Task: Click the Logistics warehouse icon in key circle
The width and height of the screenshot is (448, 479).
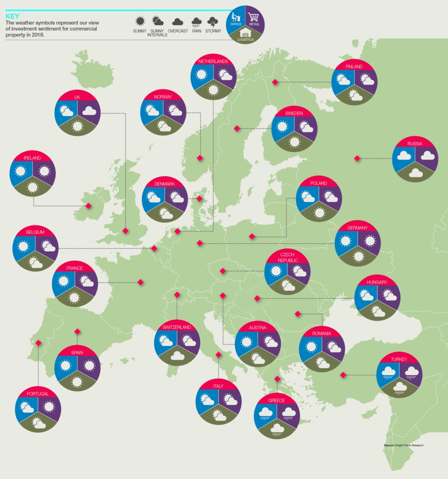Action: [x=245, y=32]
